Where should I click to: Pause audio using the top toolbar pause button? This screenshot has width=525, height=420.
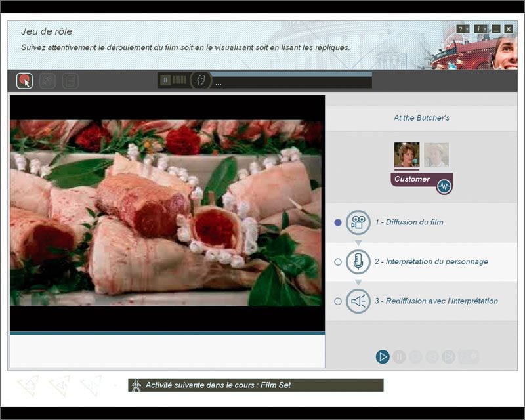click(x=165, y=80)
